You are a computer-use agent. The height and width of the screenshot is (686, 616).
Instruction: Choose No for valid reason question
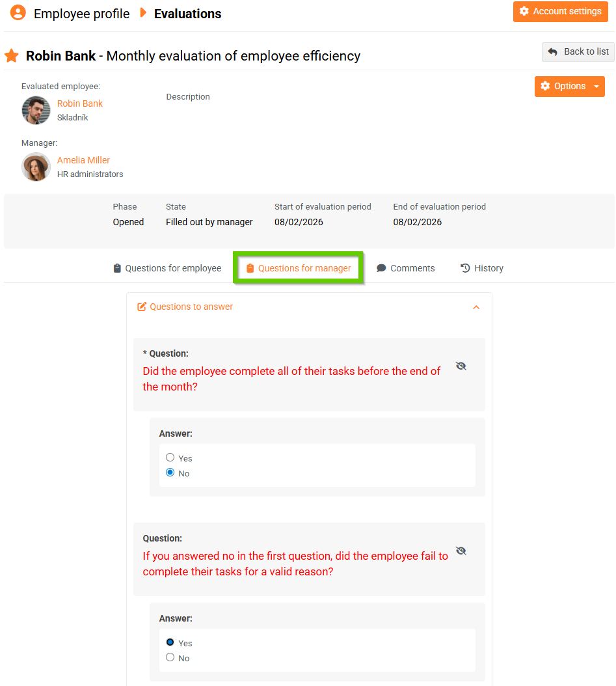point(170,657)
